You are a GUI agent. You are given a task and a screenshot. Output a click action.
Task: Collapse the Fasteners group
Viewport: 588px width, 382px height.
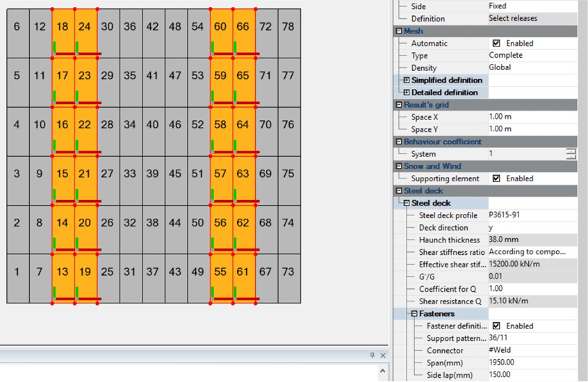414,314
